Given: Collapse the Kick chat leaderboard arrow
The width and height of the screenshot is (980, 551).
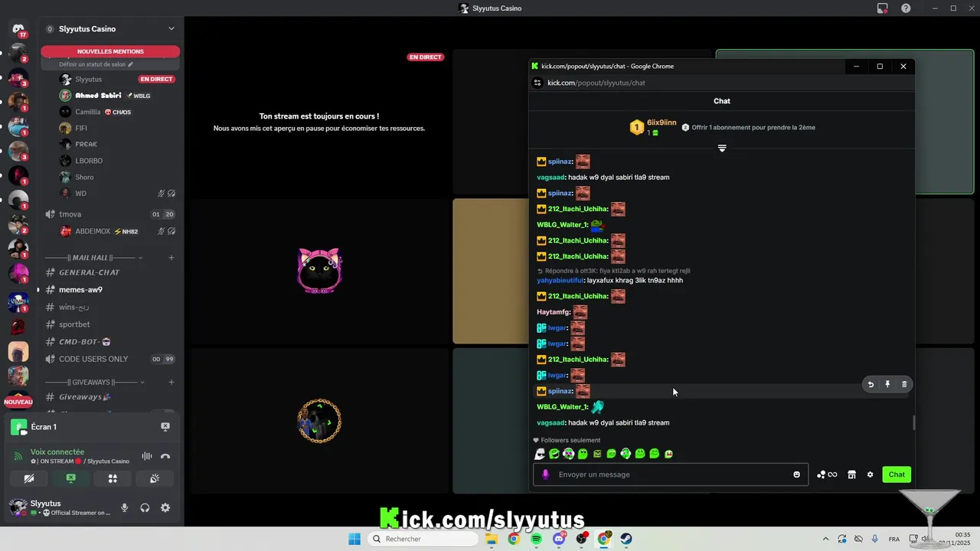Looking at the screenshot, I should click(x=722, y=148).
